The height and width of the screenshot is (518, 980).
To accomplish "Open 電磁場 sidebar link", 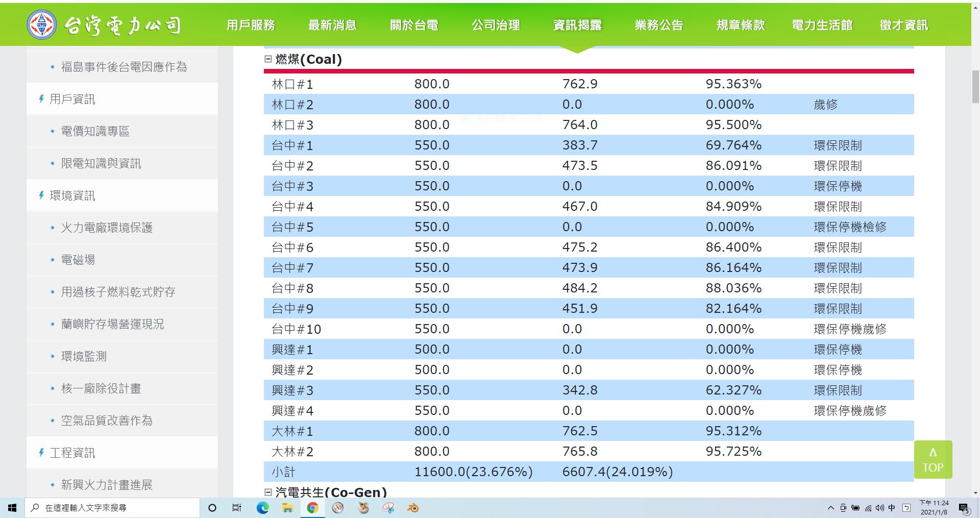I will [78, 260].
